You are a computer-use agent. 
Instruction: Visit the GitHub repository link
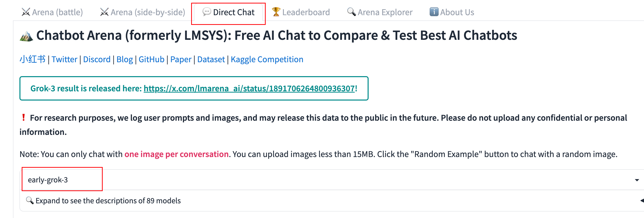tap(152, 59)
